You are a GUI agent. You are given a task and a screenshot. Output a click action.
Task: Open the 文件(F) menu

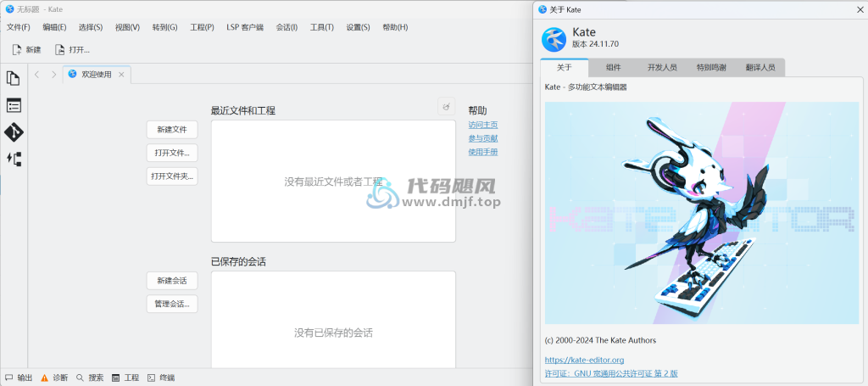click(19, 27)
